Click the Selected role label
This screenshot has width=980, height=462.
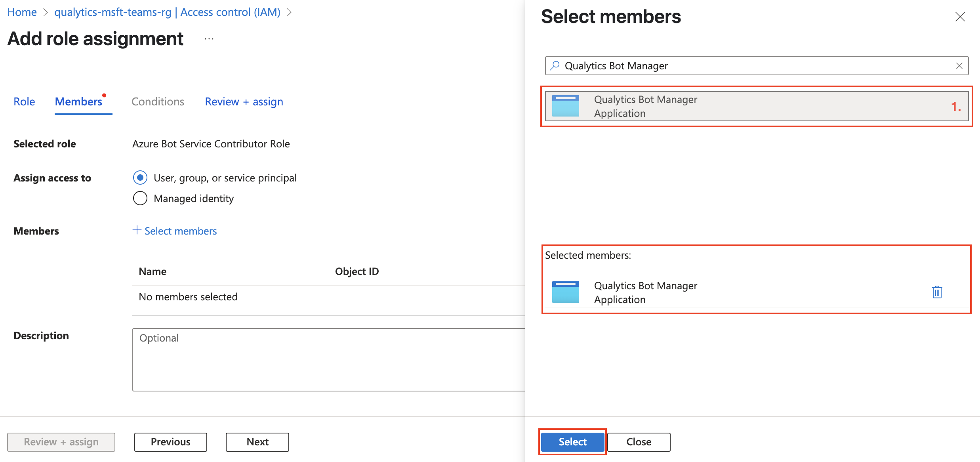click(45, 144)
